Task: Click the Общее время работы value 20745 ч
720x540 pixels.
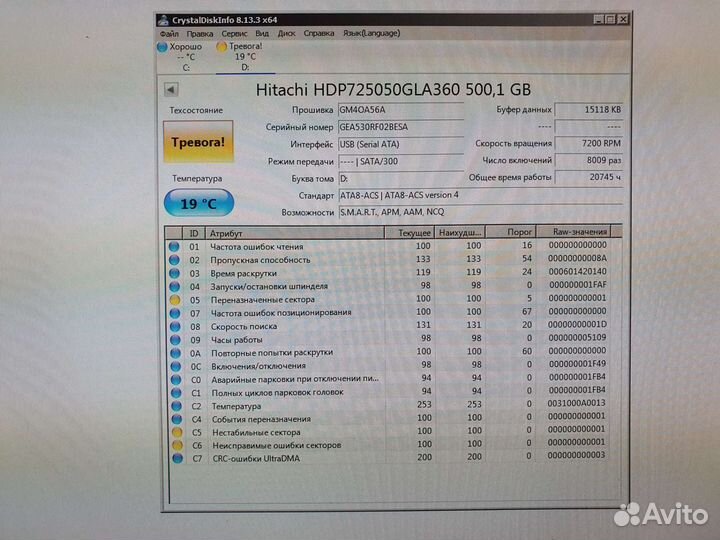Action: [589, 177]
